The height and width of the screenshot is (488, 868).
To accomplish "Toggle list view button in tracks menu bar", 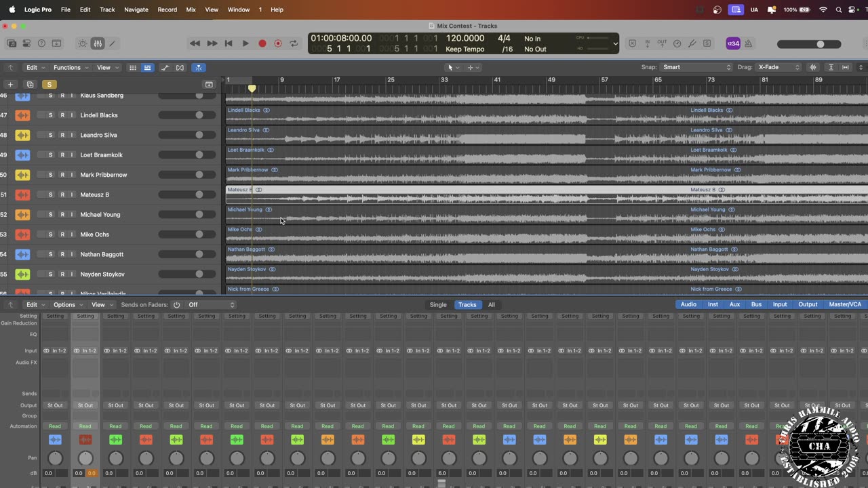I will pyautogui.click(x=147, y=68).
